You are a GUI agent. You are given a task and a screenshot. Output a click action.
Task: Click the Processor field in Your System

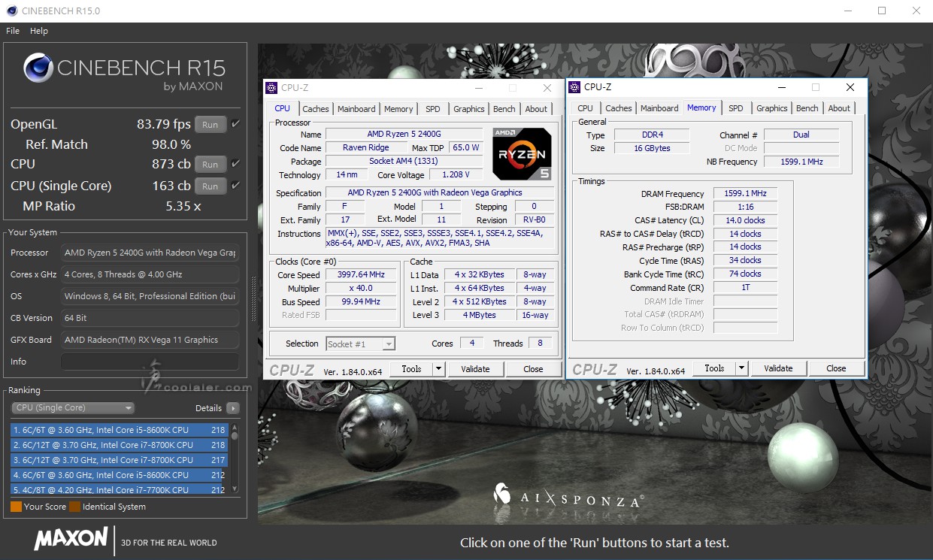coord(150,253)
